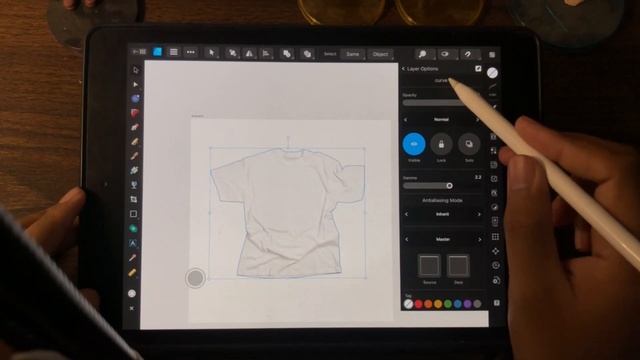Adjust the Gamma slider handle
Viewport: 640px width, 360px height.
(x=449, y=186)
